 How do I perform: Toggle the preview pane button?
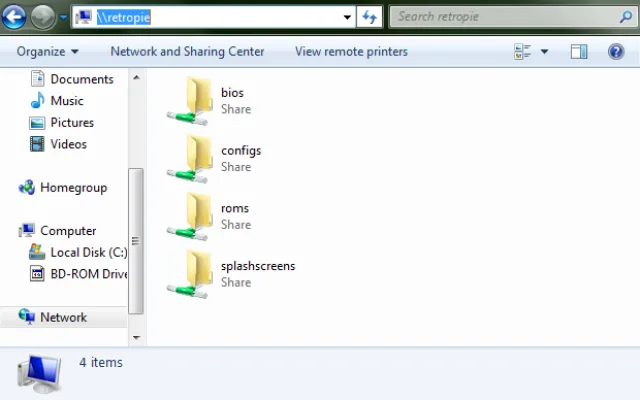tap(579, 51)
